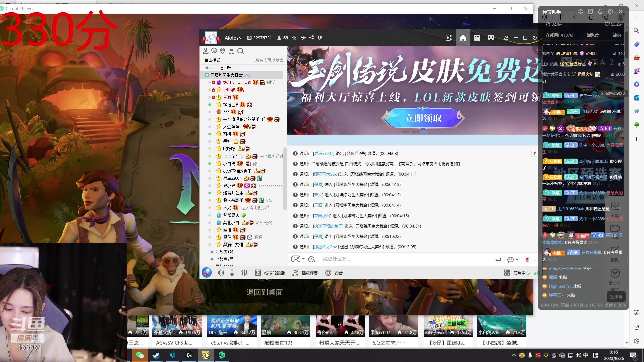Click the [果冻xx007] link in notifications
The height and width of the screenshot is (362, 644).
(324, 153)
